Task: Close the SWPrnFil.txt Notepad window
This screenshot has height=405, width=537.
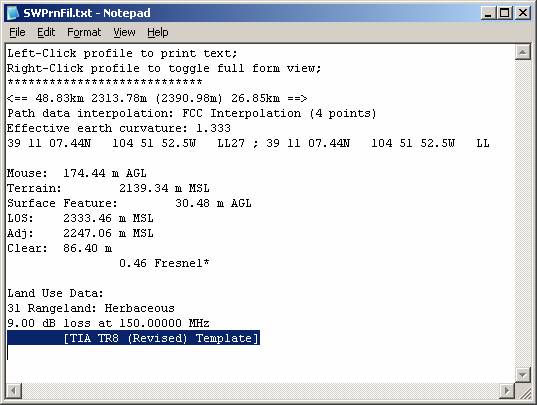Action: tap(523, 13)
